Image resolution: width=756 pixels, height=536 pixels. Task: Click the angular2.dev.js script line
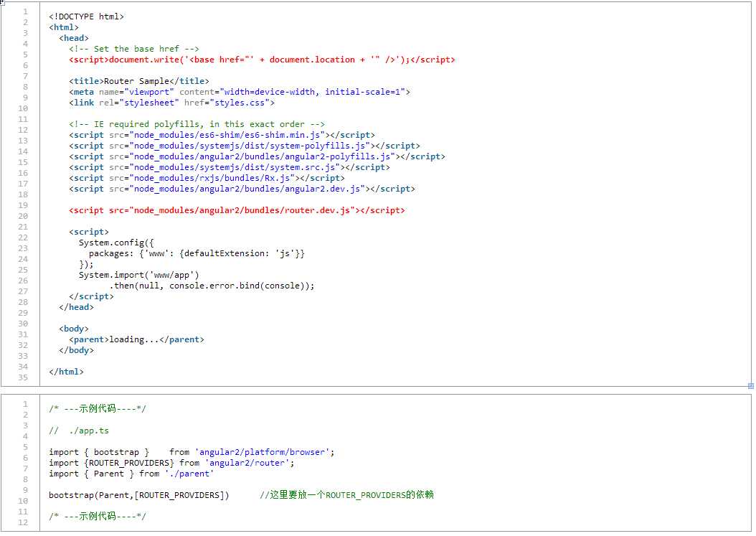[x=242, y=189]
